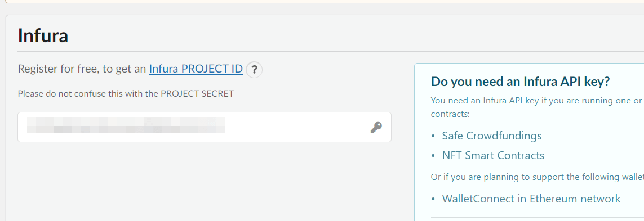Select the NFT Smart Contracts list item
The height and width of the screenshot is (221, 644).
point(493,155)
